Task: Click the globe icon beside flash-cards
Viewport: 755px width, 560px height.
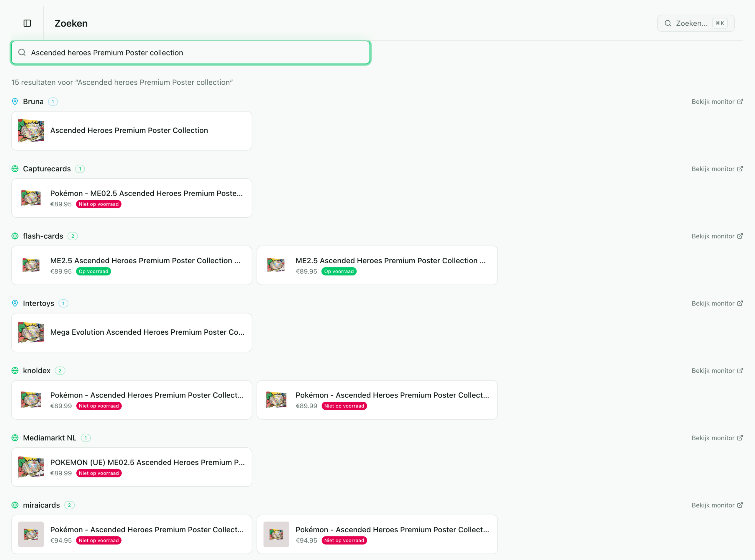Action: point(15,236)
